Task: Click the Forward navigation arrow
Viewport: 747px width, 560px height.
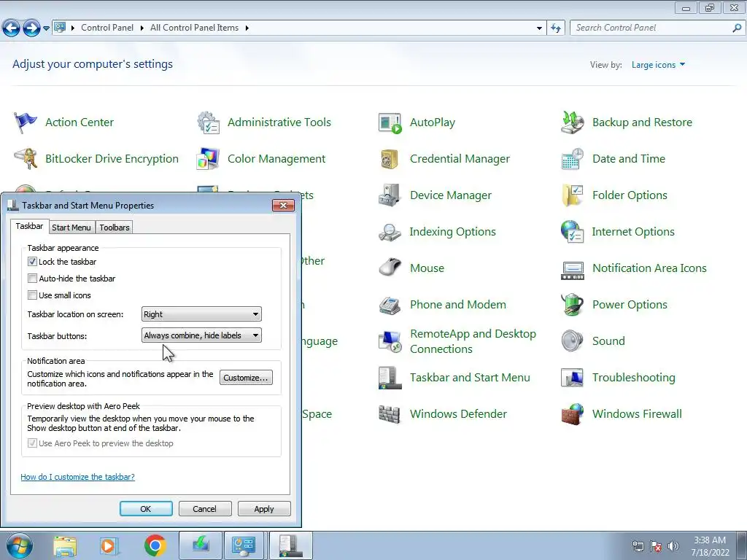Action: (x=31, y=28)
